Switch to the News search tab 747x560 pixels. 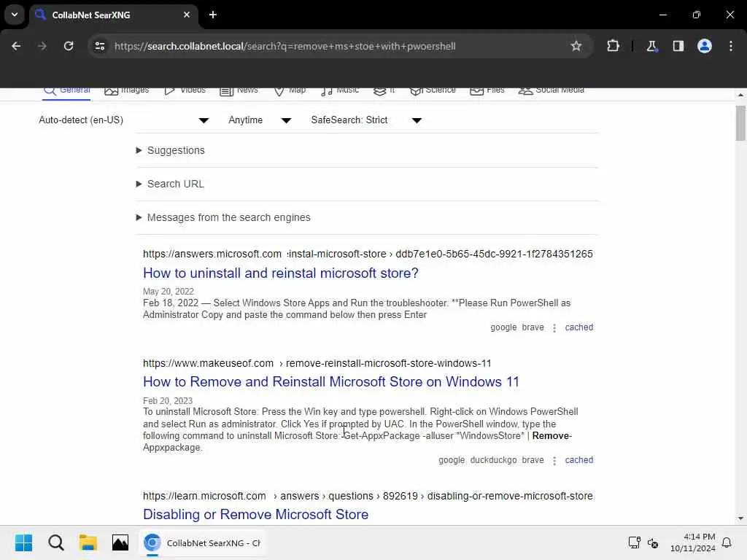(x=239, y=90)
